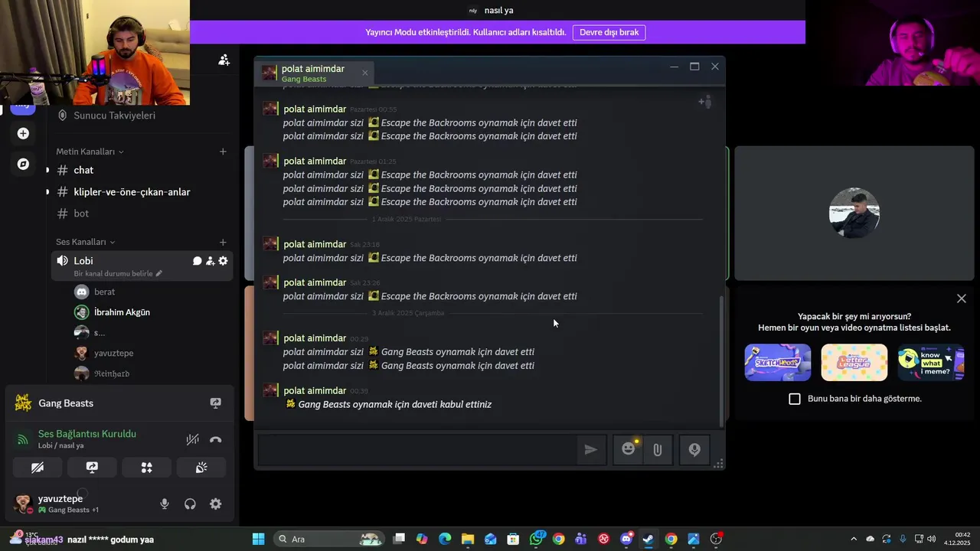Image resolution: width=980 pixels, height=551 pixels.
Task: Click the Steam chat vertical scrollbar
Action: [x=721, y=360]
